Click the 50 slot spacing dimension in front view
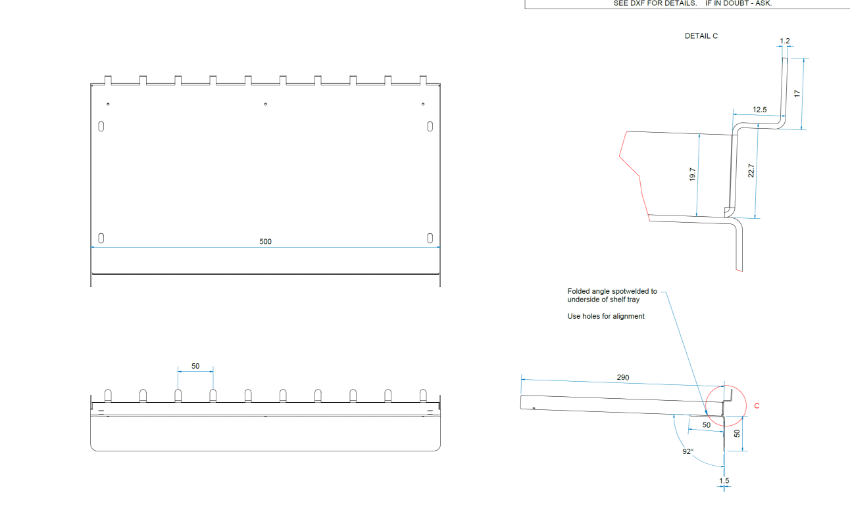Image resolution: width=850 pixels, height=523 pixels. (x=195, y=366)
